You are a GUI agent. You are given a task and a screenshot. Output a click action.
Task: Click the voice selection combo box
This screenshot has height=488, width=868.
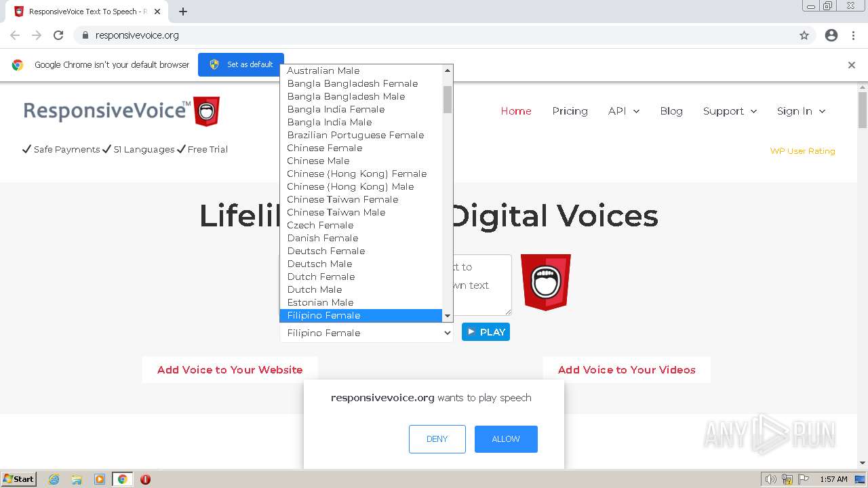coord(366,333)
